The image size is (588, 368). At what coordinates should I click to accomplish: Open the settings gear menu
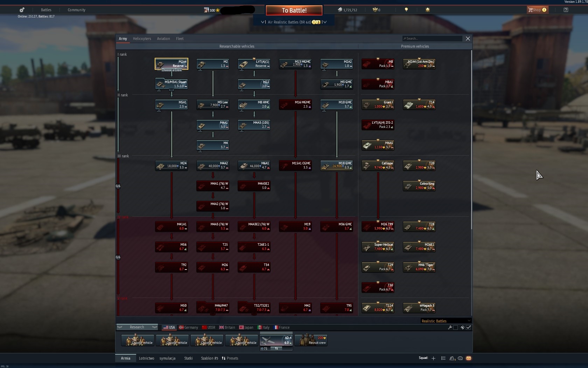coord(22,10)
